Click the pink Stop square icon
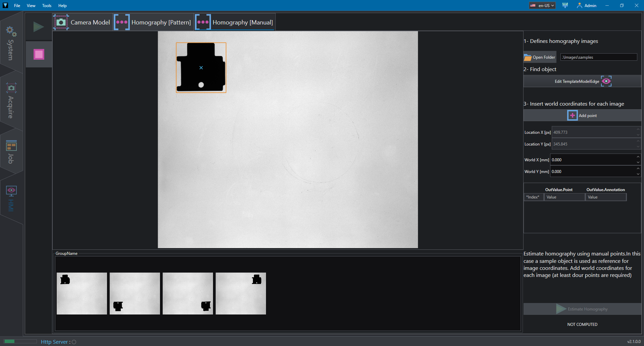Screen dimensions: 644x346 click(x=39, y=54)
